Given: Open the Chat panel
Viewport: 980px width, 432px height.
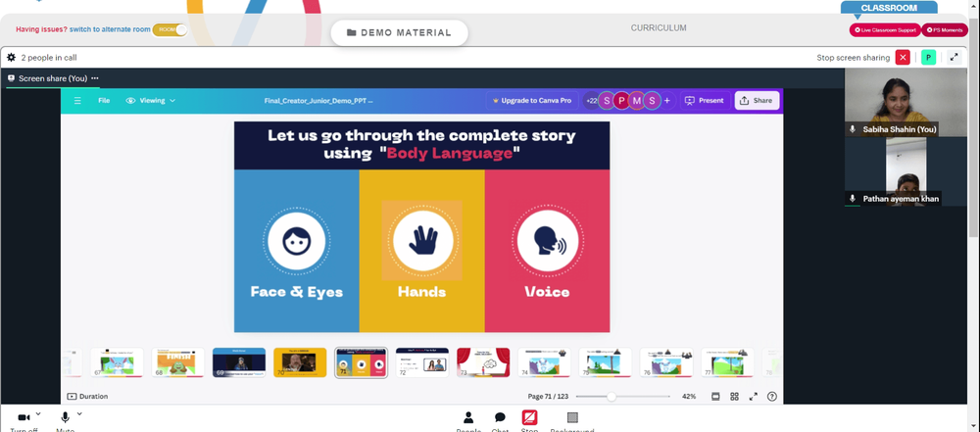Looking at the screenshot, I should click(x=500, y=417).
